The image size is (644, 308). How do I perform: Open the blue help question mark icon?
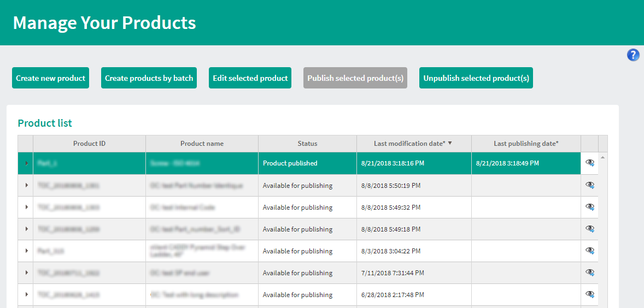tap(633, 55)
